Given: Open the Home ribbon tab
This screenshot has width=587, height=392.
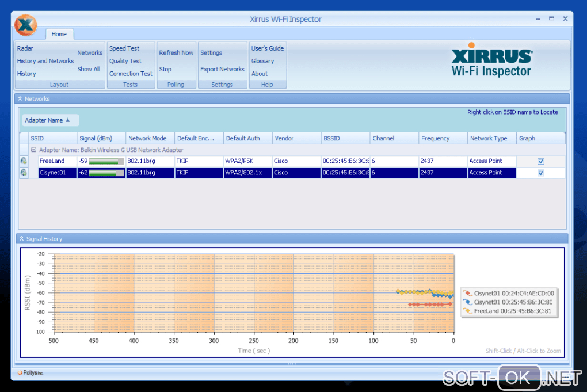Looking at the screenshot, I should pyautogui.click(x=59, y=34).
